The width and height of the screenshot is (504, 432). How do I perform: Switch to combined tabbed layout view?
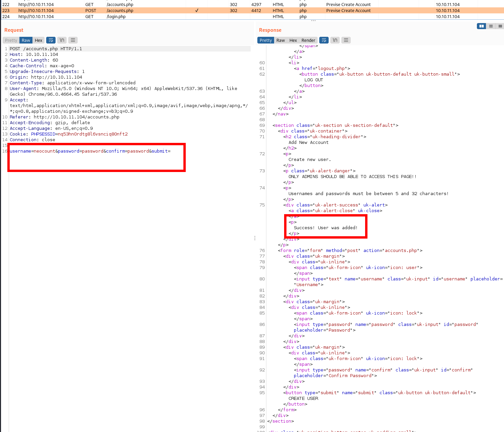[x=500, y=26]
